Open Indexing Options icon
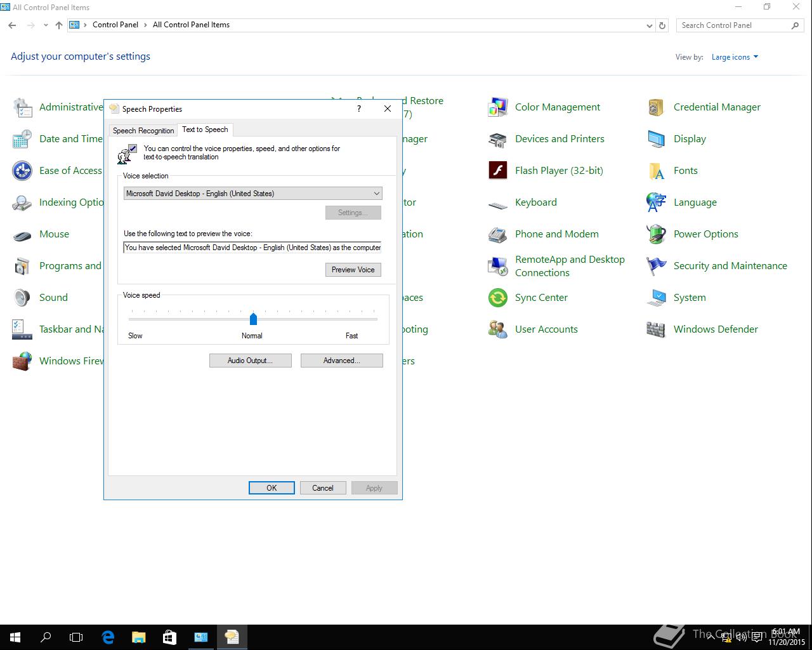This screenshot has width=812, height=650. pyautogui.click(x=22, y=202)
